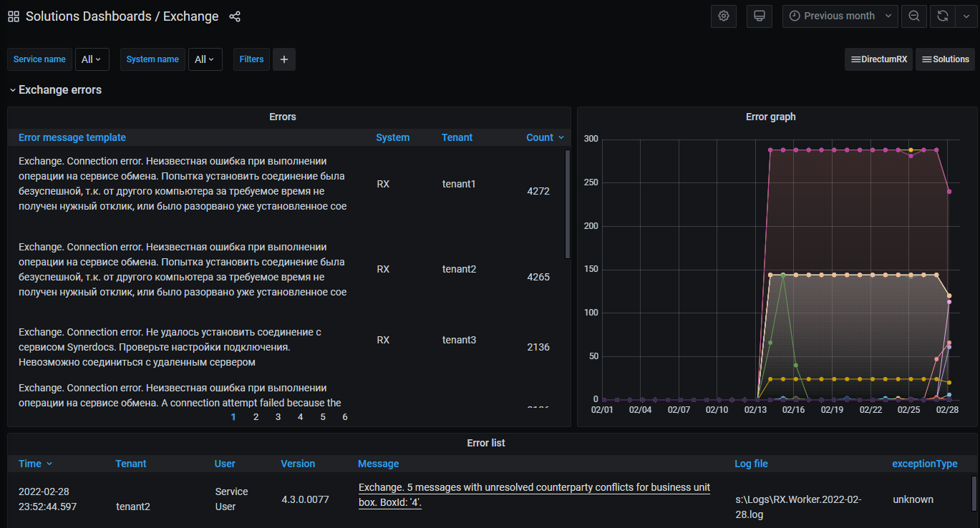Click the zoom out time range icon

tap(913, 16)
